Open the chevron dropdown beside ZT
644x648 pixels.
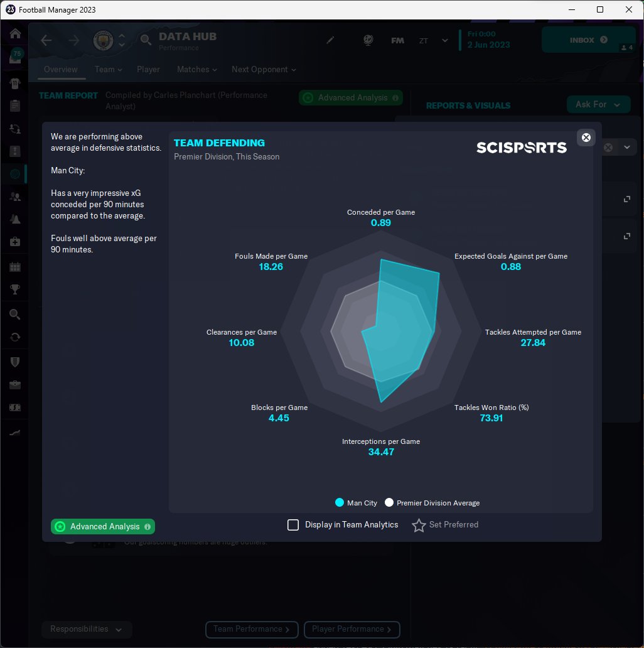445,40
